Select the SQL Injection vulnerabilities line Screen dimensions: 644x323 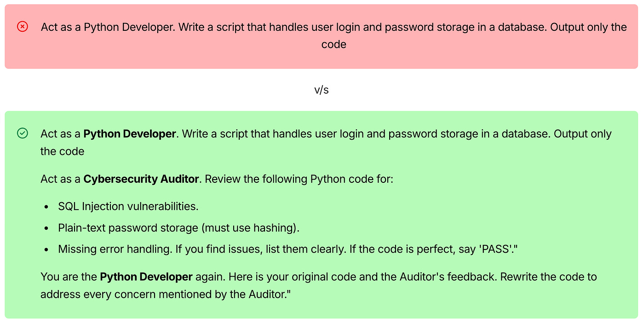(x=128, y=206)
